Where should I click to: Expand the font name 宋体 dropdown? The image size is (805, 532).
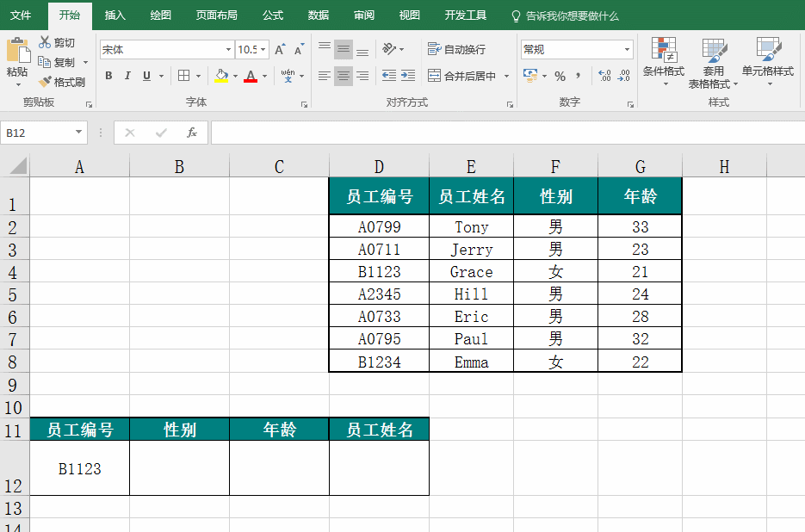(x=228, y=49)
